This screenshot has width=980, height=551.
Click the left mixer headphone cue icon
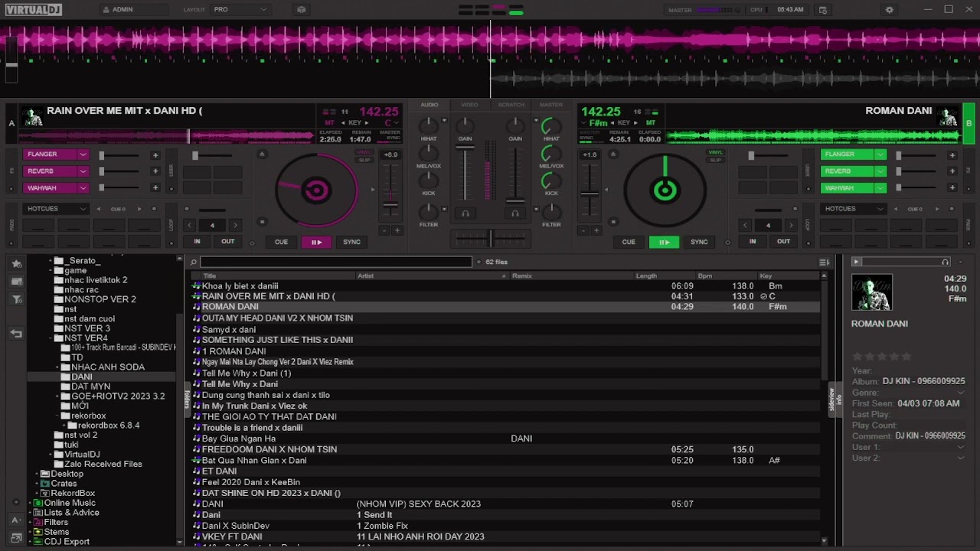tap(465, 214)
